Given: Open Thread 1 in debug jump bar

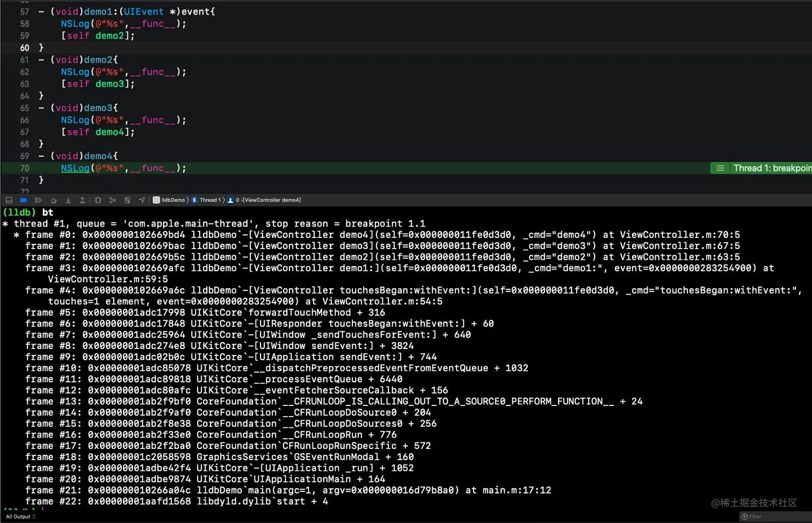Looking at the screenshot, I should click(206, 200).
